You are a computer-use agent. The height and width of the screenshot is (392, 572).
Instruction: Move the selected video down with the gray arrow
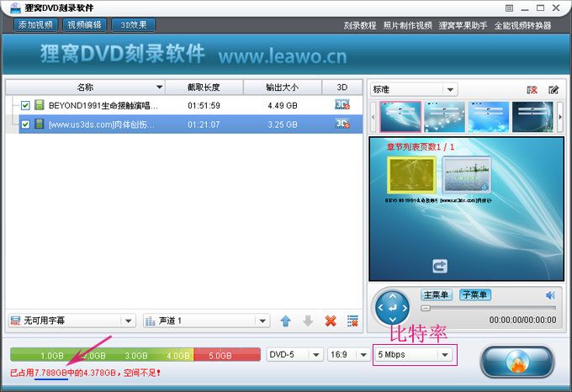click(x=308, y=320)
